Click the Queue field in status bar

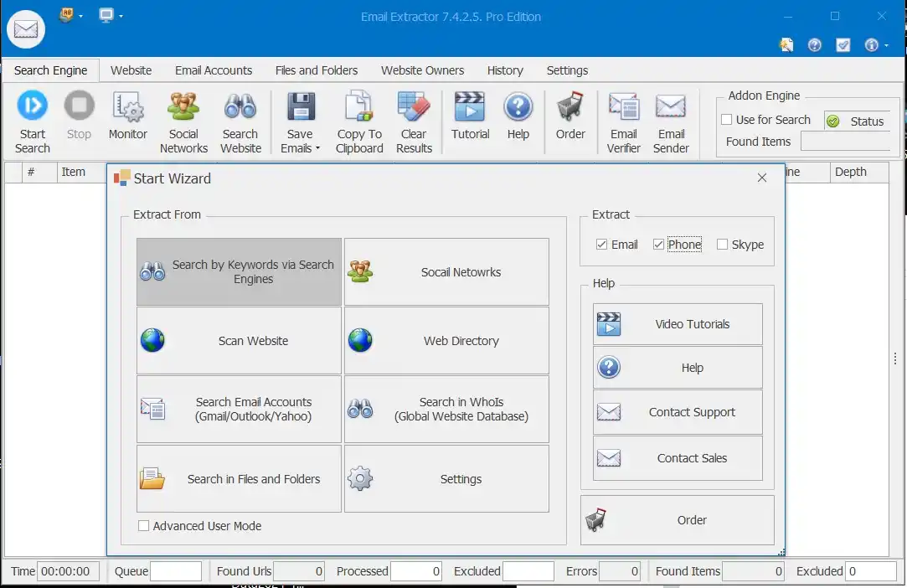pyautogui.click(x=175, y=571)
